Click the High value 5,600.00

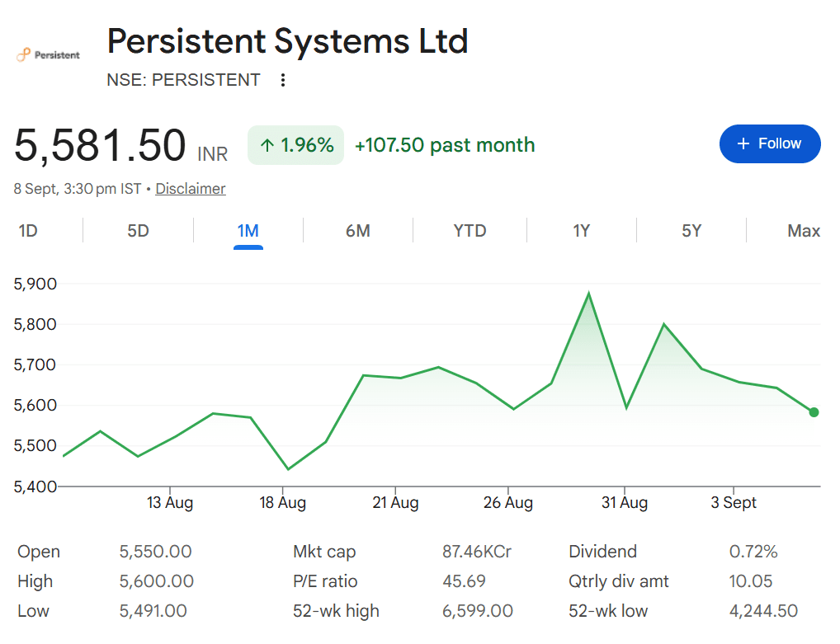click(157, 581)
